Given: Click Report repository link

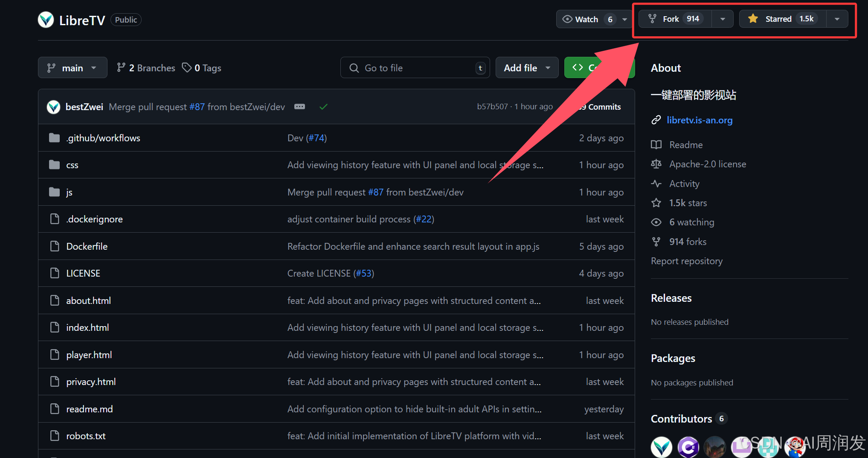Looking at the screenshot, I should (687, 261).
